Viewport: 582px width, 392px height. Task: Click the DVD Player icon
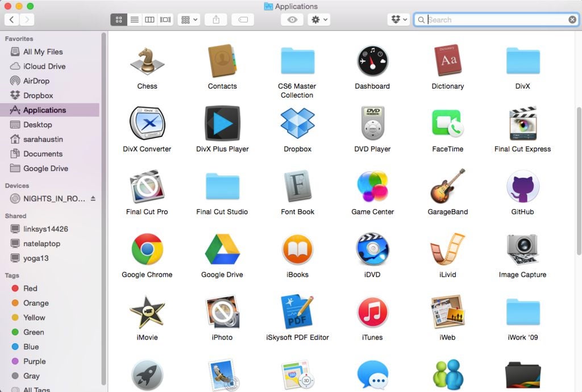(x=372, y=123)
